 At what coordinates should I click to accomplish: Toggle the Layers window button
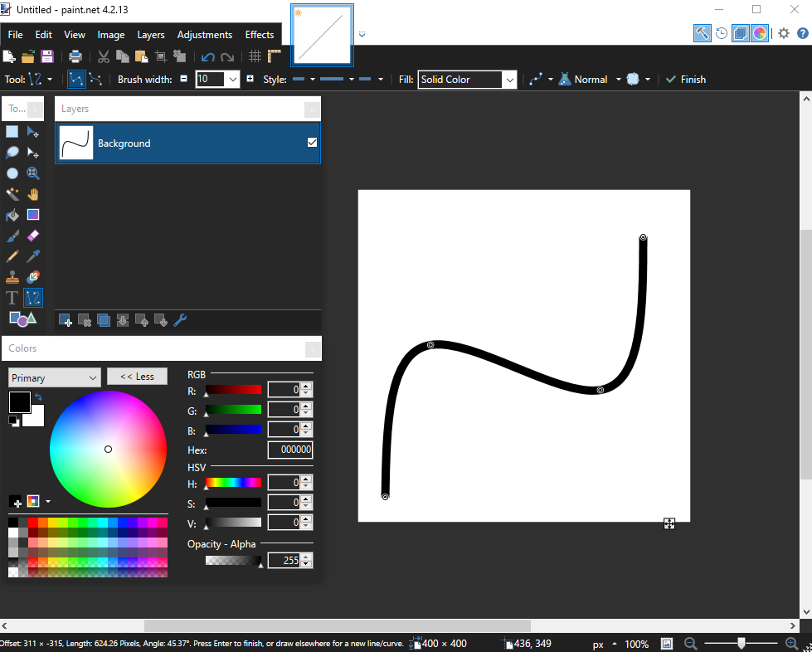[x=741, y=34]
